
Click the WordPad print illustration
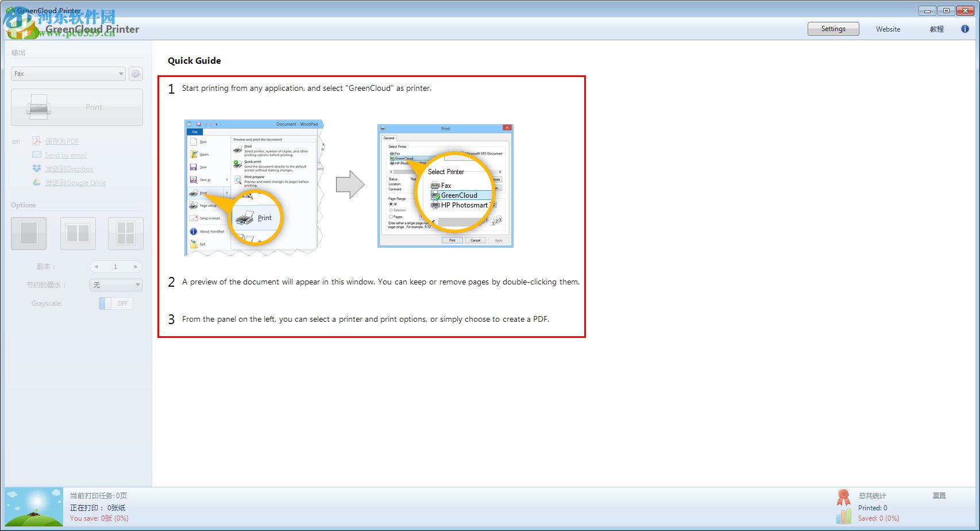[x=254, y=188]
